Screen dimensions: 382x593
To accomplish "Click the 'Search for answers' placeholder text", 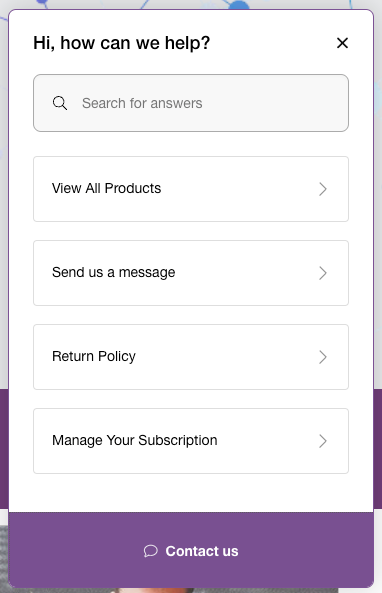I will click(142, 103).
